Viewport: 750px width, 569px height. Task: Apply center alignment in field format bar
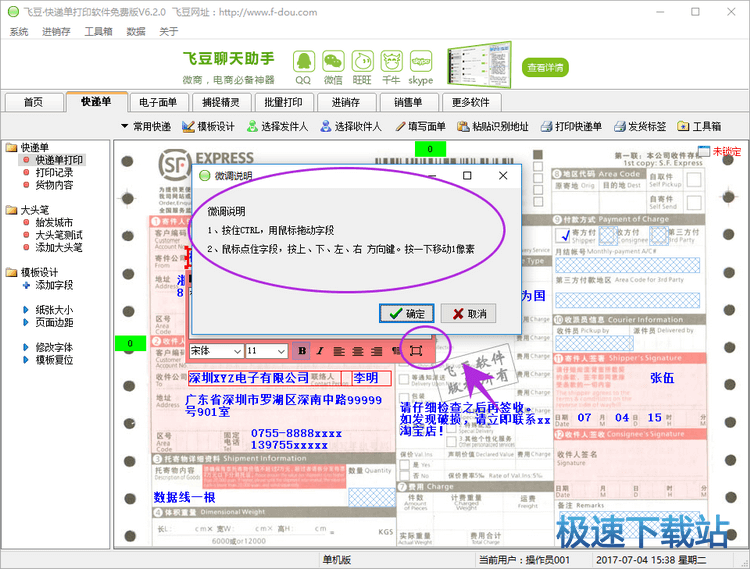point(358,351)
